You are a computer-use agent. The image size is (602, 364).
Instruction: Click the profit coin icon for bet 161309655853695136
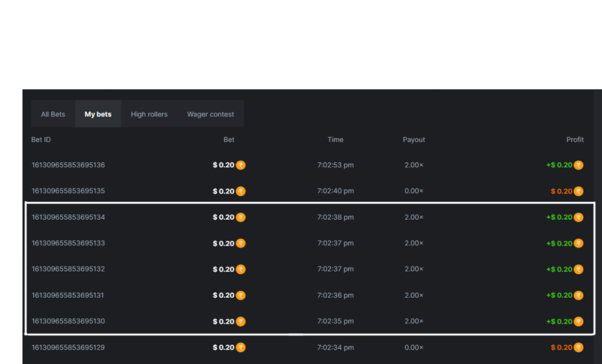(x=579, y=165)
